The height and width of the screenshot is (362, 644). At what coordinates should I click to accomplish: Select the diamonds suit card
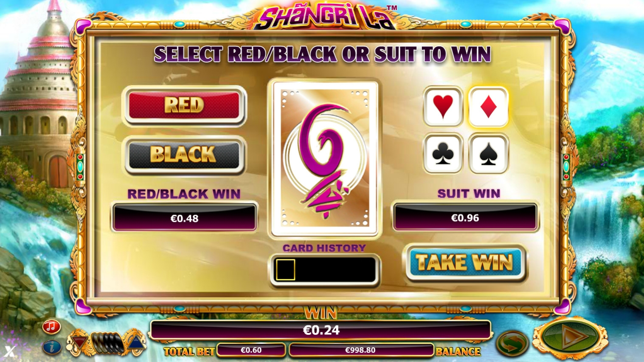(x=488, y=106)
